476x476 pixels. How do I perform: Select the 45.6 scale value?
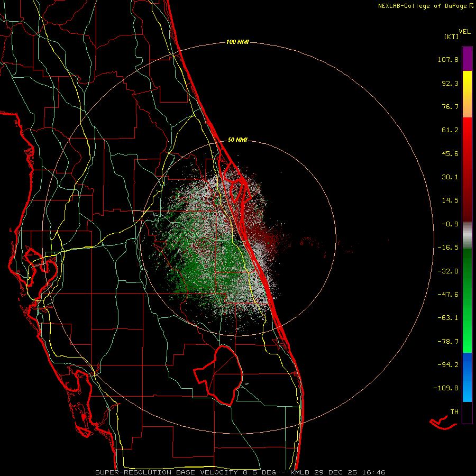pyautogui.click(x=450, y=153)
